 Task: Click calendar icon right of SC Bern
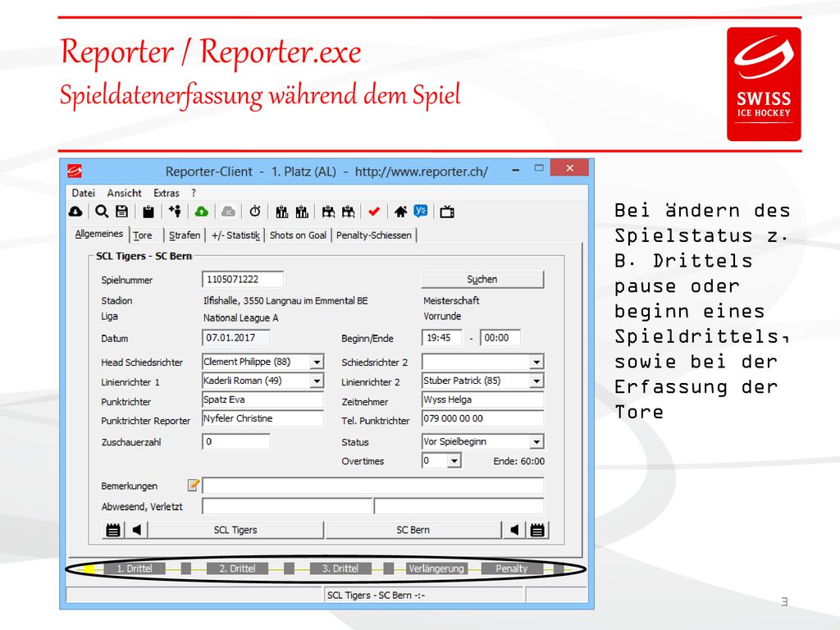(x=537, y=530)
